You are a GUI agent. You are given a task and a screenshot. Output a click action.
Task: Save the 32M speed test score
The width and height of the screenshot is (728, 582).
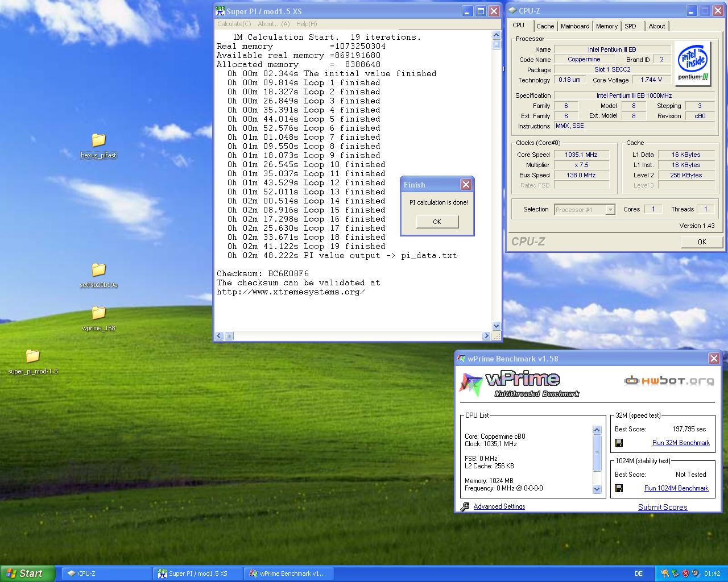click(x=619, y=443)
